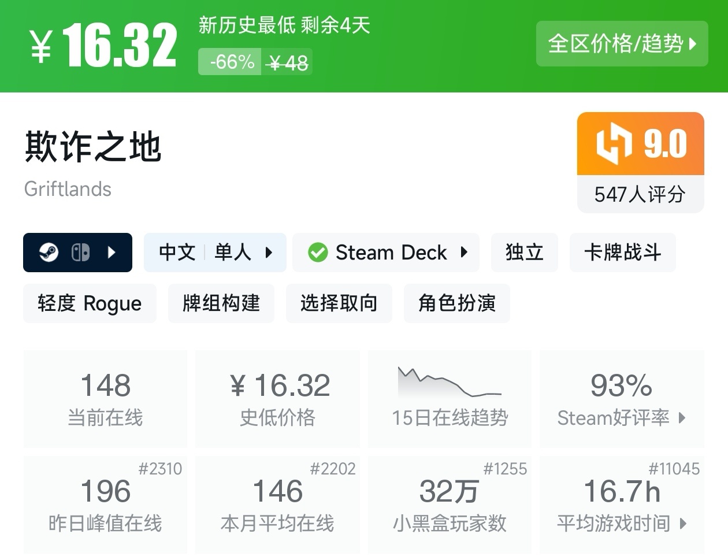The image size is (728, 560).
Task: Toggle the 轻度 Rogue tag
Action: pyautogui.click(x=89, y=303)
